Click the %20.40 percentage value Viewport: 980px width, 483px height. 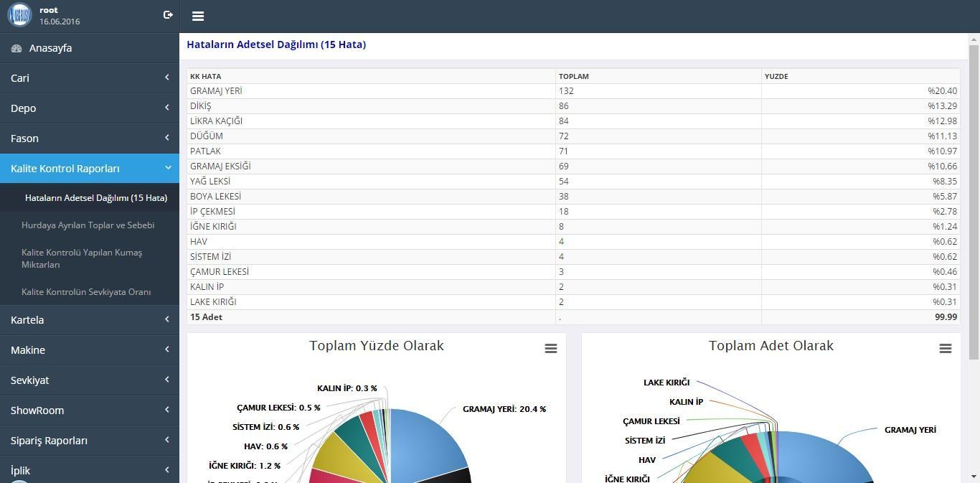click(x=942, y=91)
